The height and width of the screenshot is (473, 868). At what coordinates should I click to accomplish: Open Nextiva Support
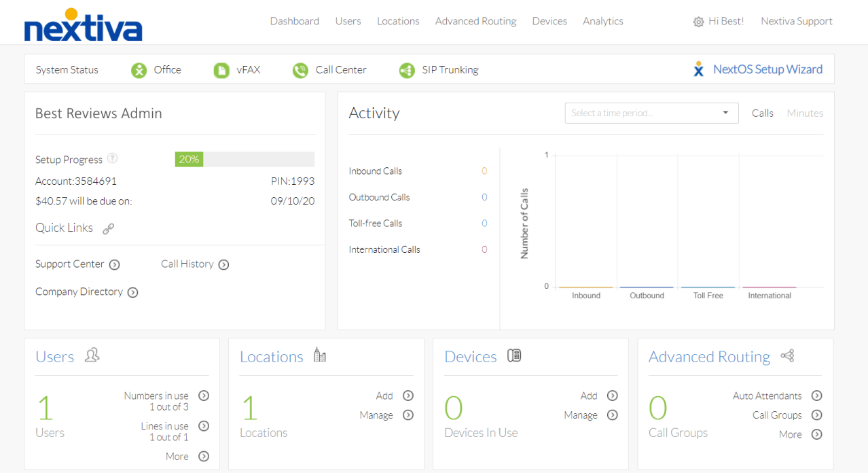coord(796,21)
